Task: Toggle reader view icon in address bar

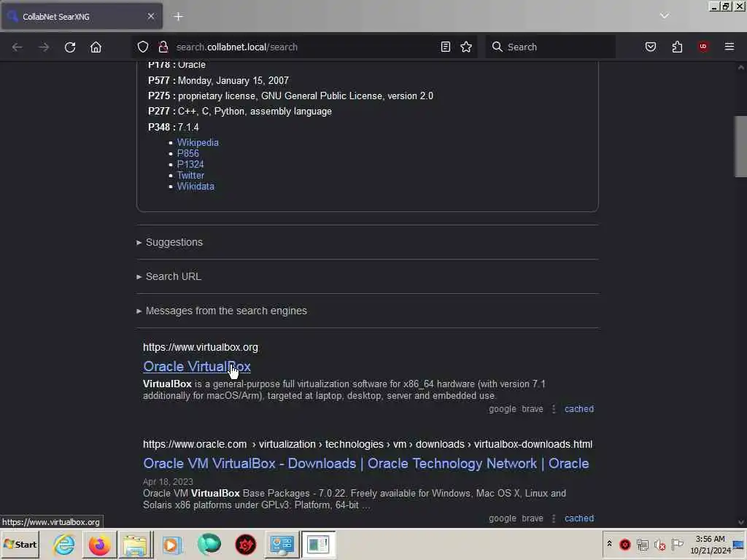Action: click(x=446, y=47)
